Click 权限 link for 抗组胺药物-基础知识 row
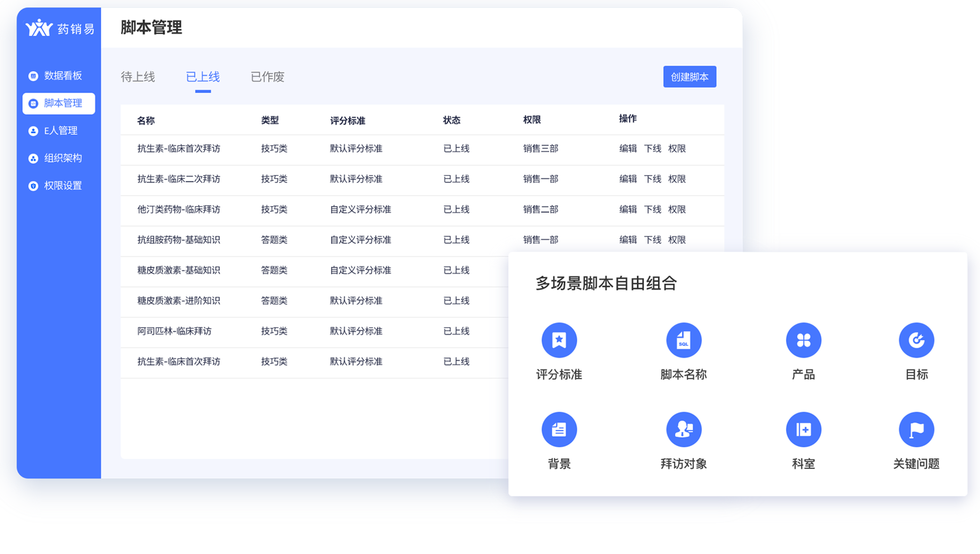 pos(677,240)
